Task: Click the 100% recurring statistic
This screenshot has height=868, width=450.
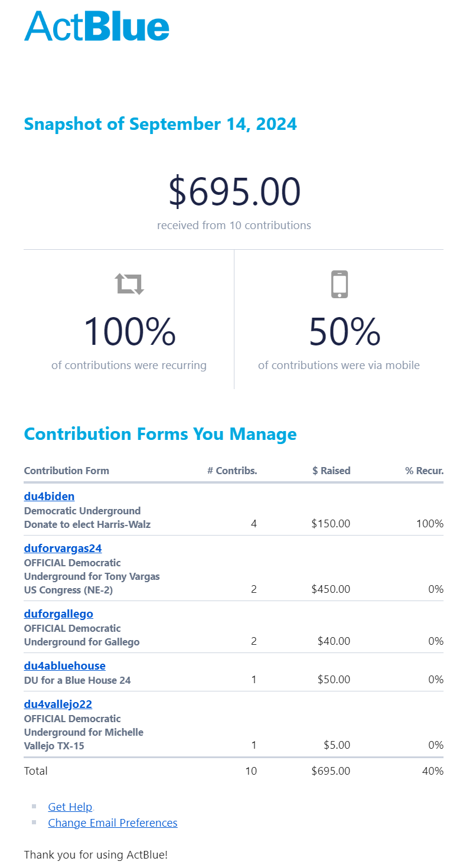Action: tap(129, 331)
